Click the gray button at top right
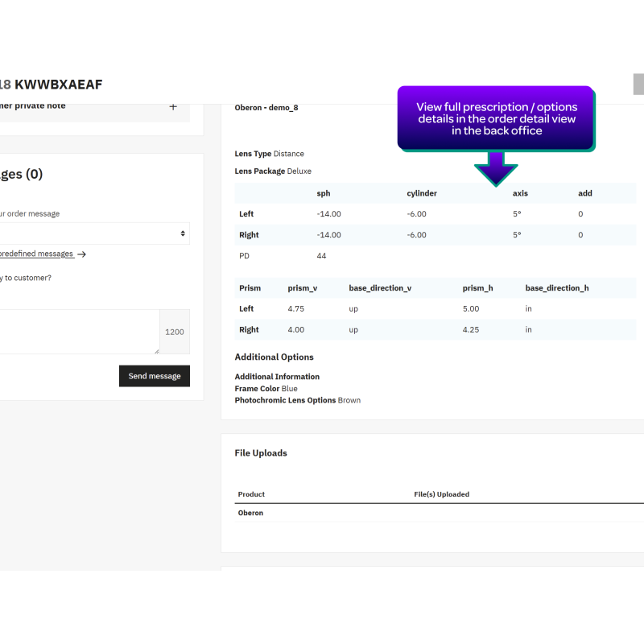Image resolution: width=644 pixels, height=644 pixels. pyautogui.click(x=638, y=85)
